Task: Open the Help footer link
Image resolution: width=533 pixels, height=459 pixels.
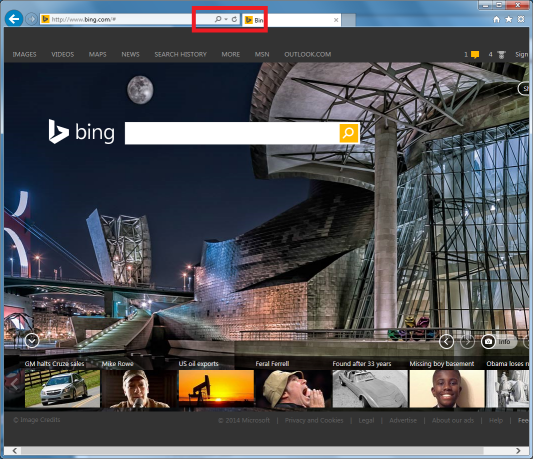Action: click(x=496, y=421)
